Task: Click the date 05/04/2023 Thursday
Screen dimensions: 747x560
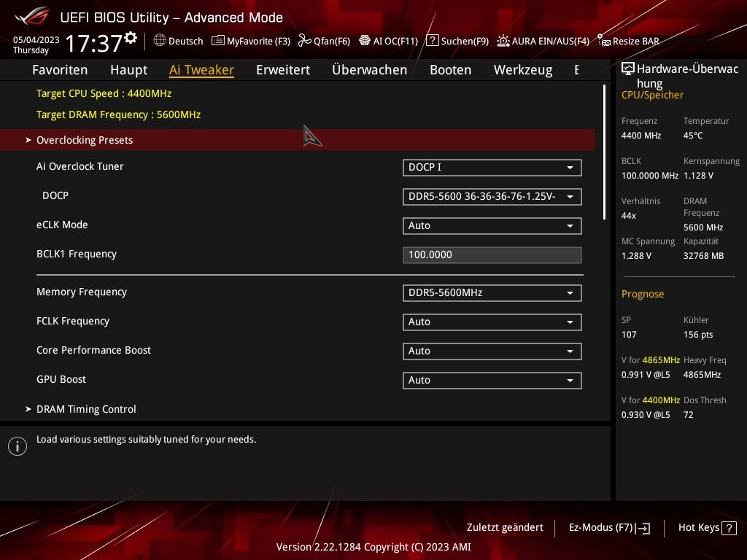Action: point(36,44)
